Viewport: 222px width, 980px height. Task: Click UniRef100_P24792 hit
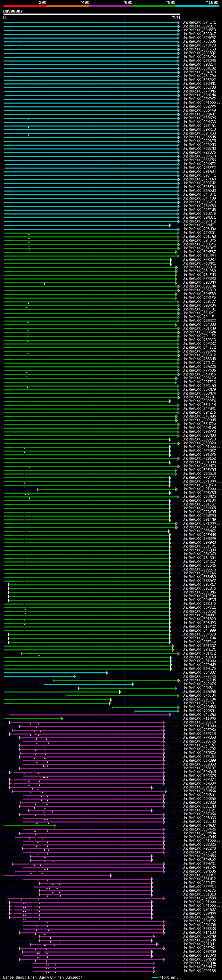tap(199, 749)
